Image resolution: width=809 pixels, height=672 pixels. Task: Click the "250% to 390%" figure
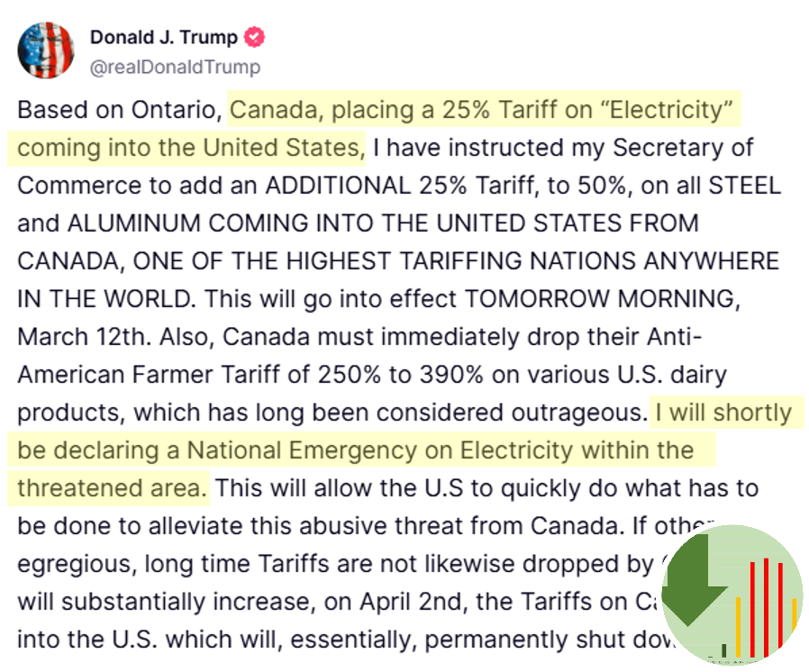(x=400, y=375)
